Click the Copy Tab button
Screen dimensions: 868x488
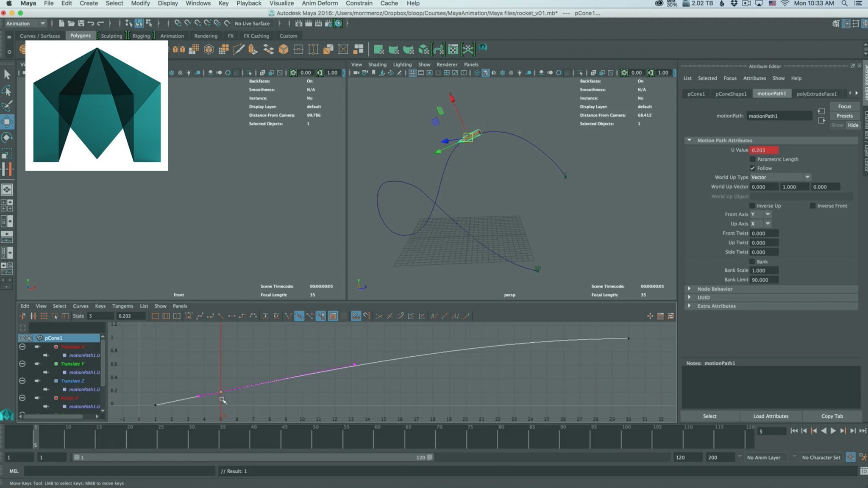pos(832,416)
